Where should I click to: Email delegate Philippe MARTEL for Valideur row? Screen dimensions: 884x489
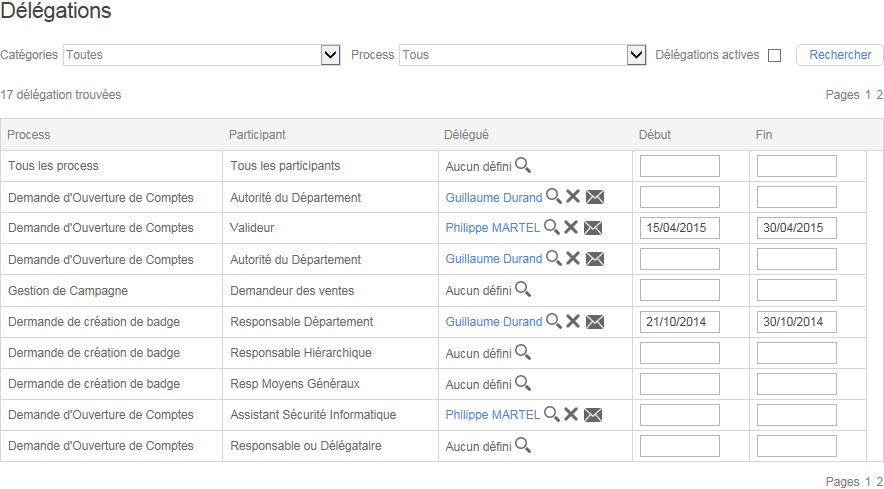click(x=594, y=228)
